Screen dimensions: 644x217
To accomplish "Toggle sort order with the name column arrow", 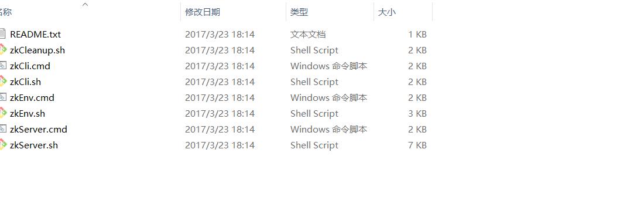I will click(x=85, y=5).
